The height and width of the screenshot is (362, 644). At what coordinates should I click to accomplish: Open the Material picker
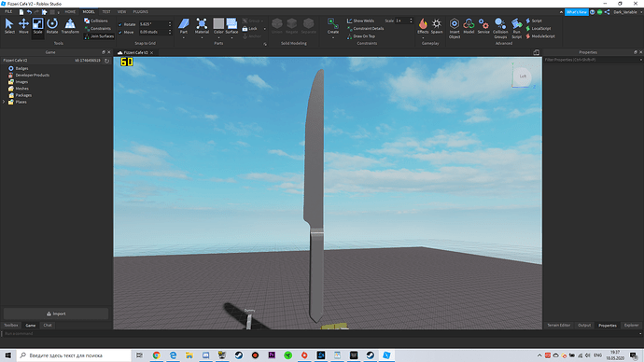click(x=202, y=26)
